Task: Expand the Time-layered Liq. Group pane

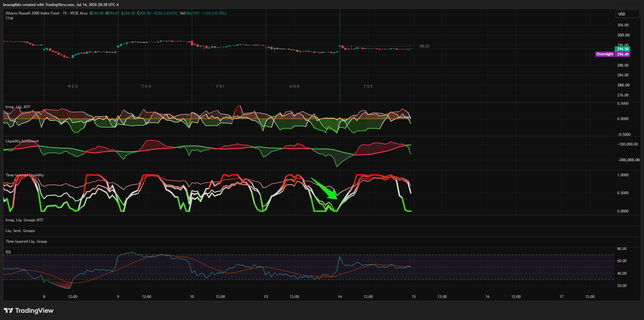Action: pos(26,241)
